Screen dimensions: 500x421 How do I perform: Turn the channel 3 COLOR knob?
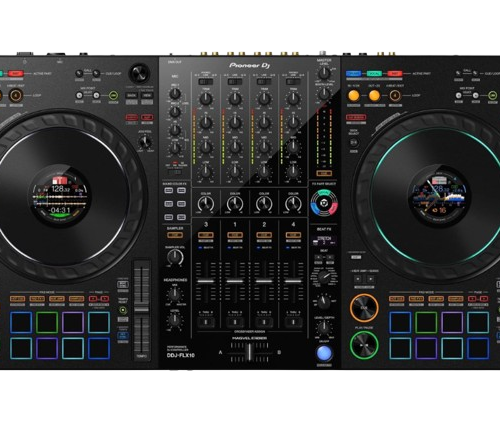tap(206, 204)
